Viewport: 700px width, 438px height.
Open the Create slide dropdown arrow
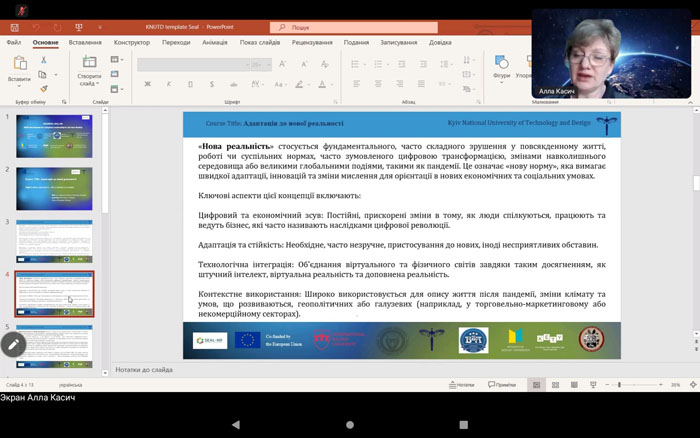coord(97,84)
